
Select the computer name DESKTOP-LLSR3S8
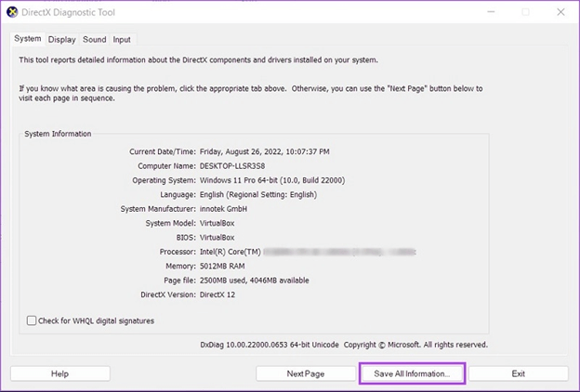point(232,166)
